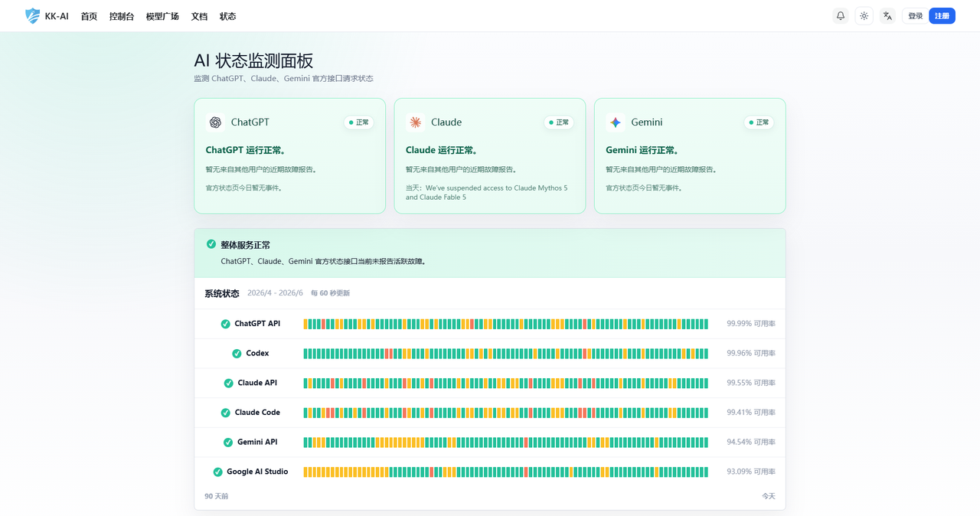The width and height of the screenshot is (980, 516).
Task: Click the Claude Code row label
Action: pos(257,413)
